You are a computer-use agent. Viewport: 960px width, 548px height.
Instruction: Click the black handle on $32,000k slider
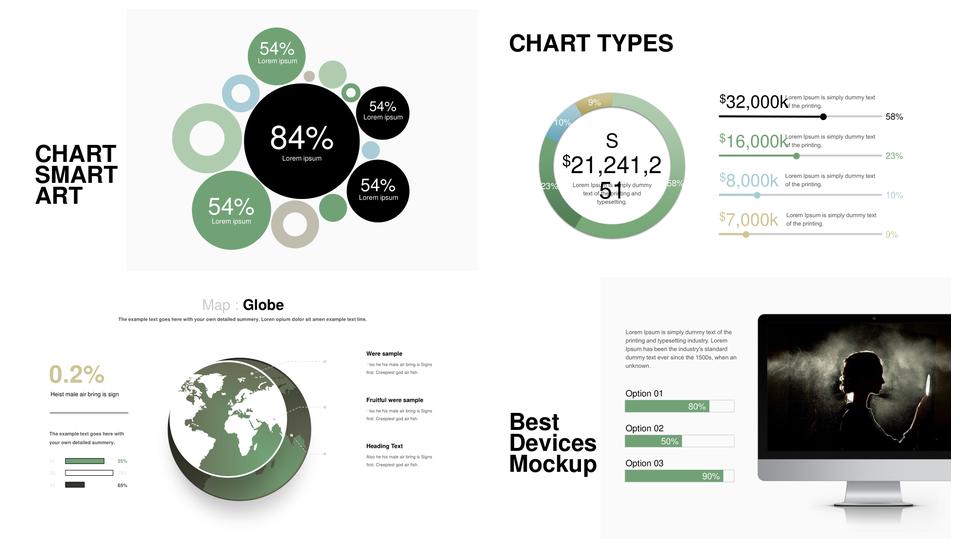point(823,117)
